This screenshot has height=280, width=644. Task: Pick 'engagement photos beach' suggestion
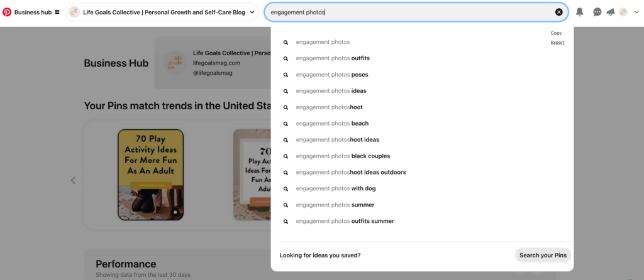pos(422,124)
